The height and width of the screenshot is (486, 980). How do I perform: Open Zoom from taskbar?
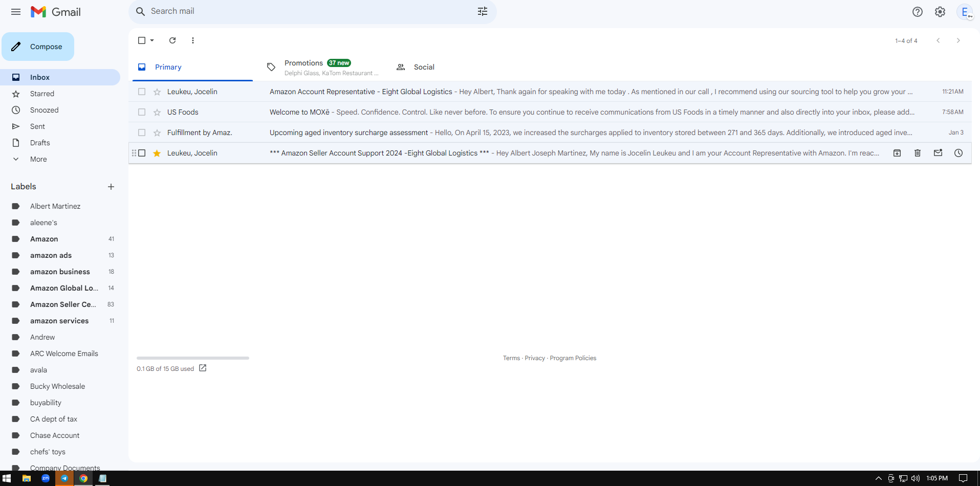point(46,478)
